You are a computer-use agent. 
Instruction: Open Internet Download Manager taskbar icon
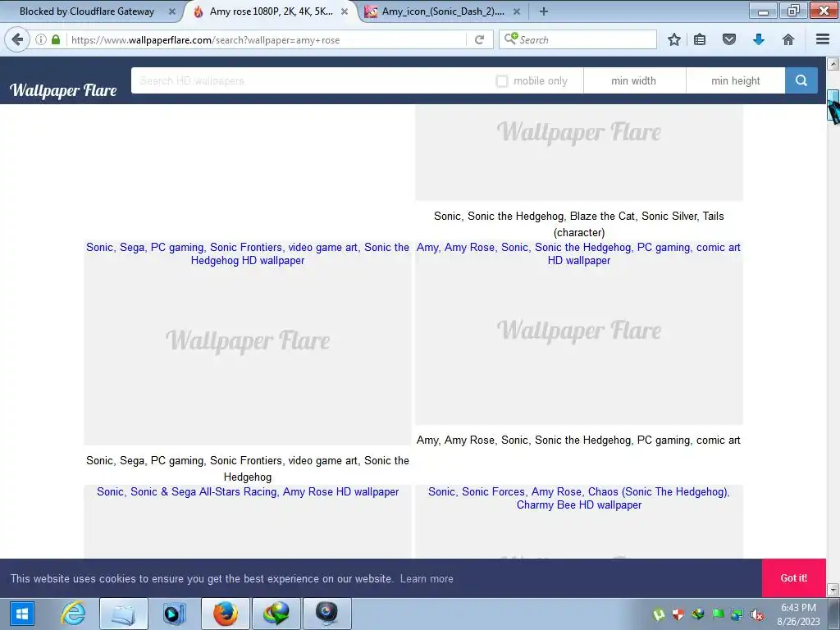[276, 614]
